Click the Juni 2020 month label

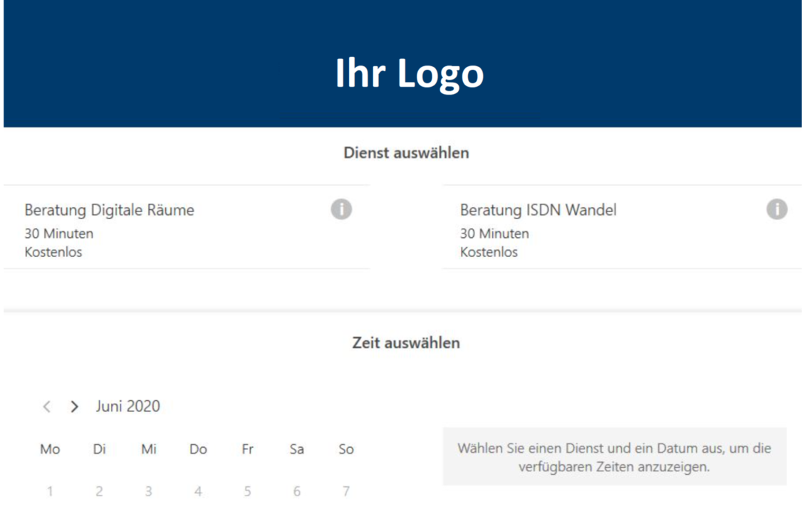pyautogui.click(x=128, y=407)
